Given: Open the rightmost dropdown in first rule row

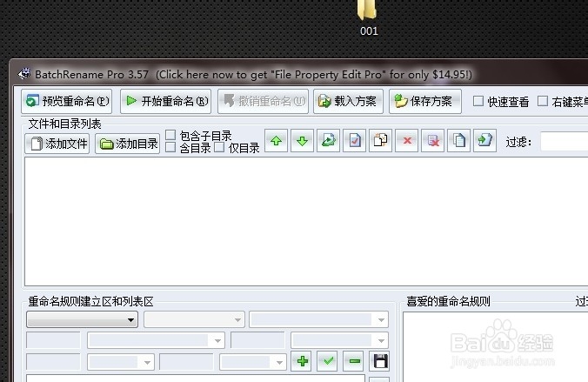Looking at the screenshot, I should coord(318,319).
